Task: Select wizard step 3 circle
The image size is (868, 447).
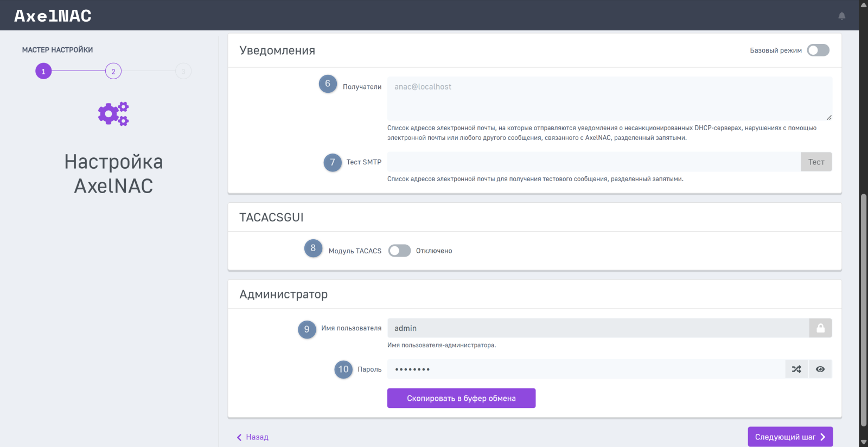Action: 183,71
